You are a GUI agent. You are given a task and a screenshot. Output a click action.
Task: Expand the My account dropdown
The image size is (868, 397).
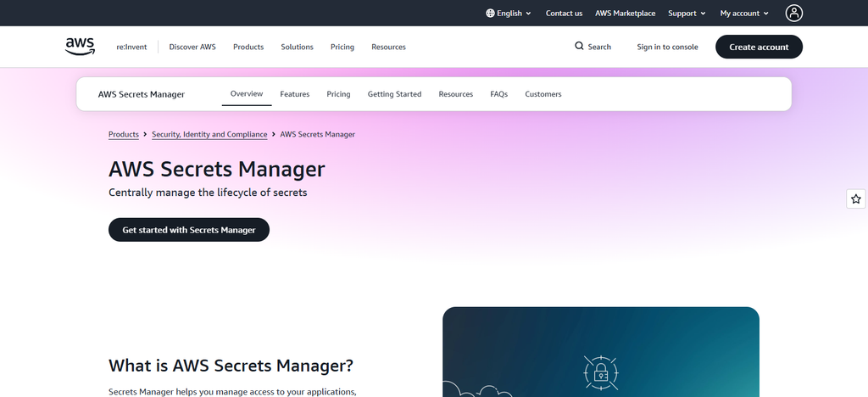point(744,14)
